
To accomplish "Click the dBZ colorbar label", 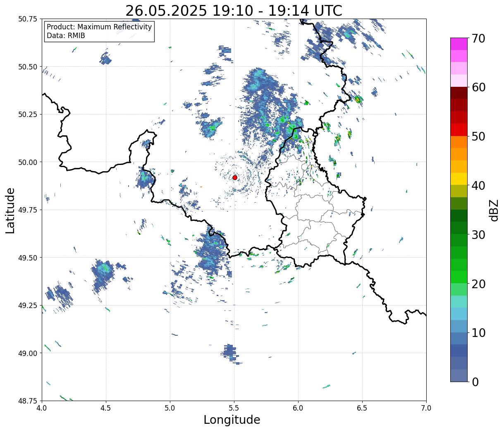I will [x=494, y=210].
